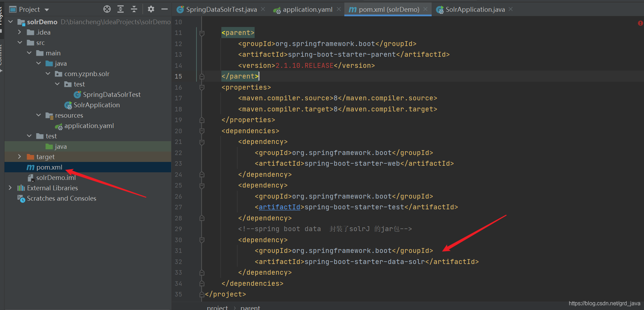644x310 pixels.
Task: Click spring-boot-starter-data-solr artifactId text
Action: pyautogui.click(x=365, y=262)
